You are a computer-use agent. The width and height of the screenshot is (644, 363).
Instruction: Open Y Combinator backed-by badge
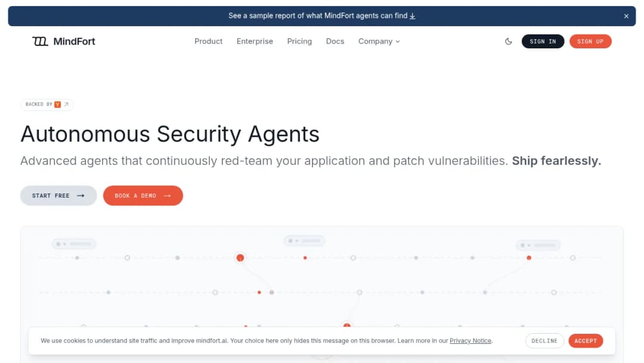click(47, 104)
